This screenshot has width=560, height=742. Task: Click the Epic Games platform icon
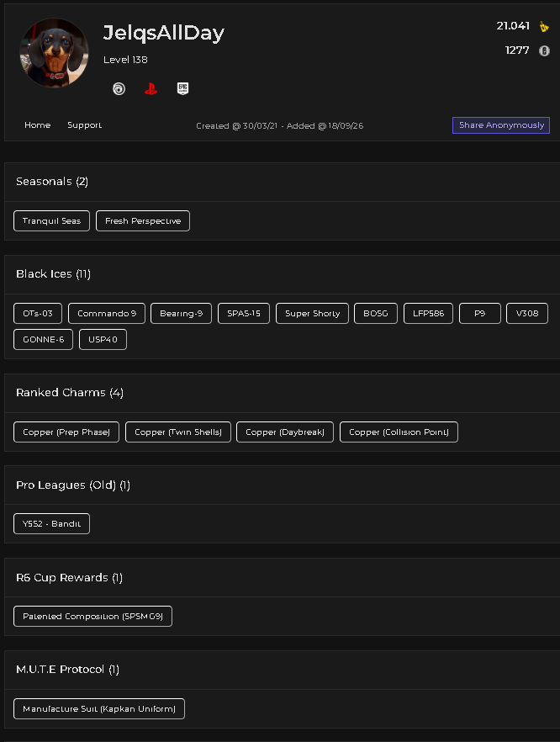(182, 88)
